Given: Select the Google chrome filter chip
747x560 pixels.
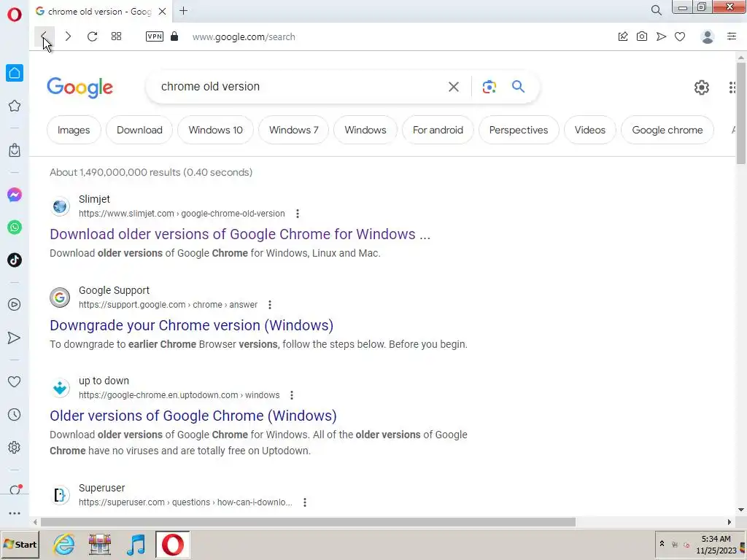Looking at the screenshot, I should (667, 130).
